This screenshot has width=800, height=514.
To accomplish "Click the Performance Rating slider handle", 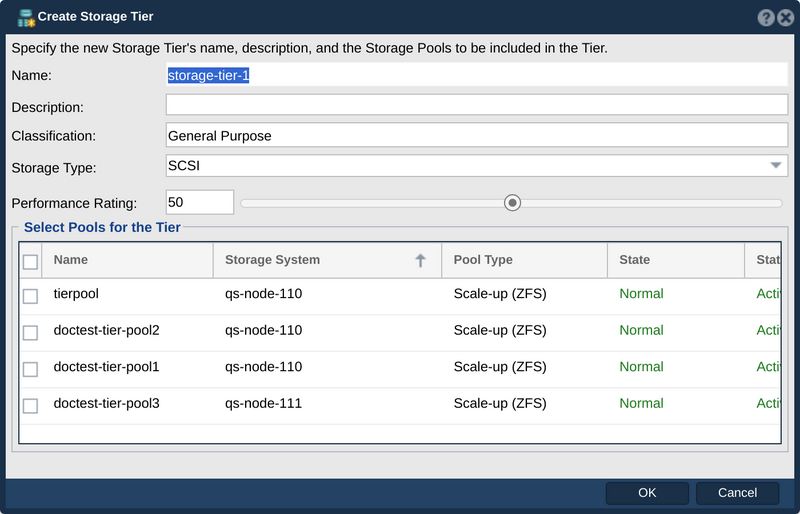I will [x=512, y=203].
